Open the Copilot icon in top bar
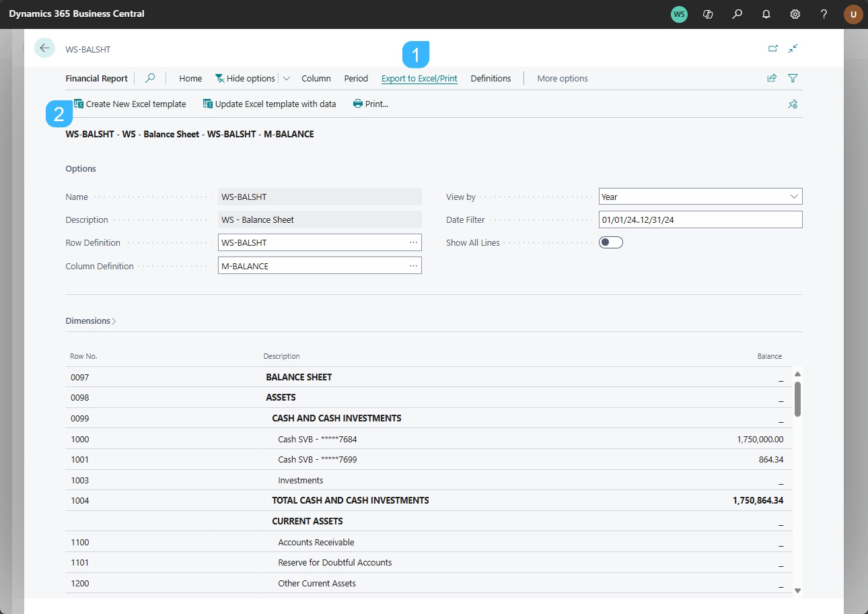 click(708, 14)
